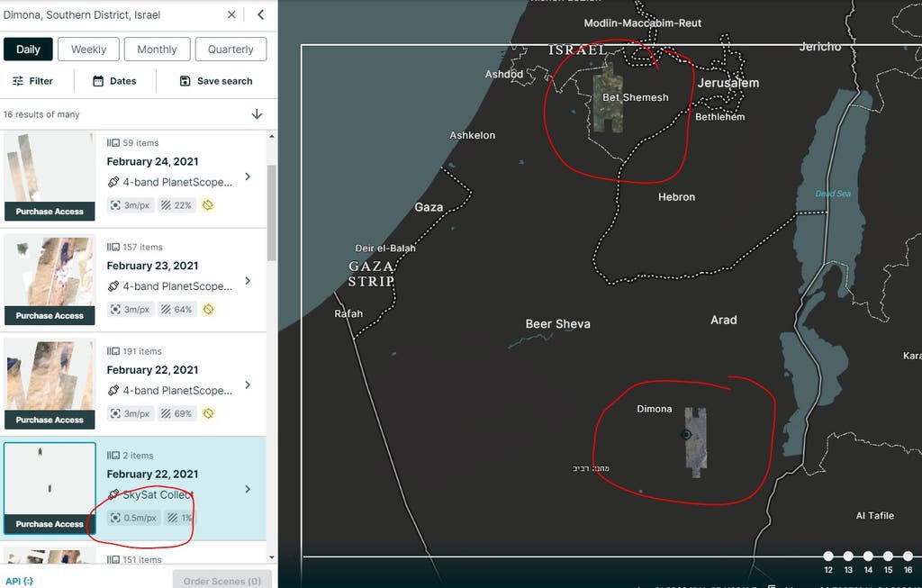Screen dimensions: 922x588
Task: Click the Gaza label on the map
Action: [429, 207]
